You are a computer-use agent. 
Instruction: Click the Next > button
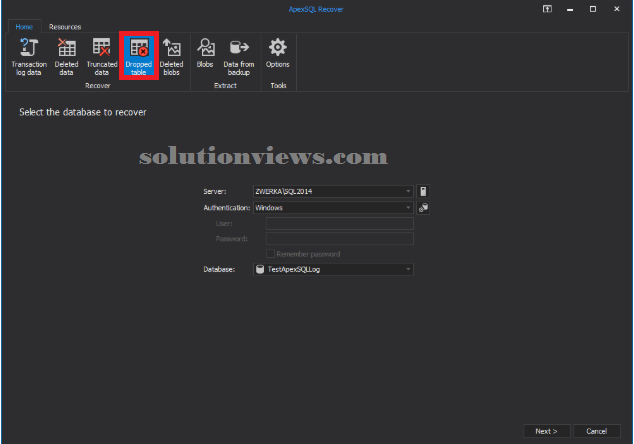tap(547, 431)
